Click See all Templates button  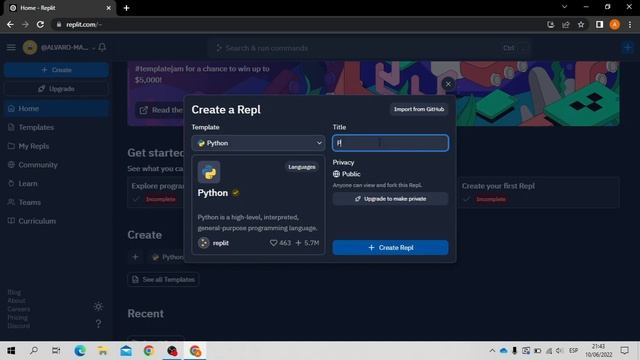(163, 280)
